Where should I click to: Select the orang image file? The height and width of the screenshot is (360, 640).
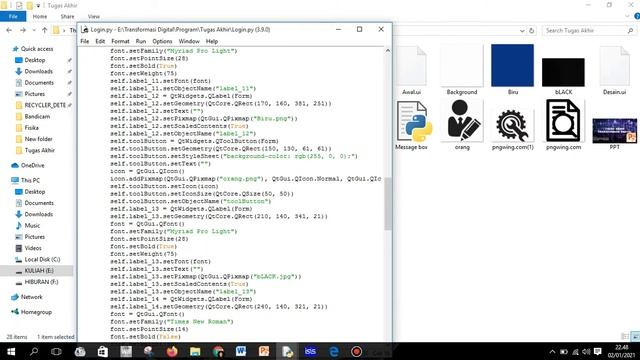(462, 124)
